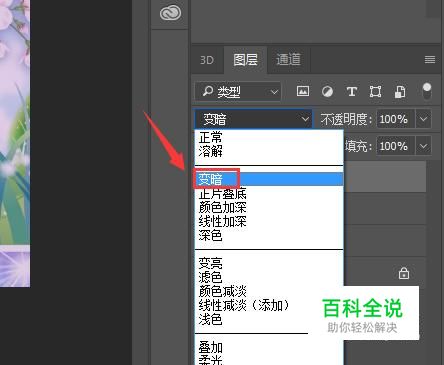This screenshot has width=444, height=365.
Task: Filter layers by type (T) layers icon
Action: 352,91
